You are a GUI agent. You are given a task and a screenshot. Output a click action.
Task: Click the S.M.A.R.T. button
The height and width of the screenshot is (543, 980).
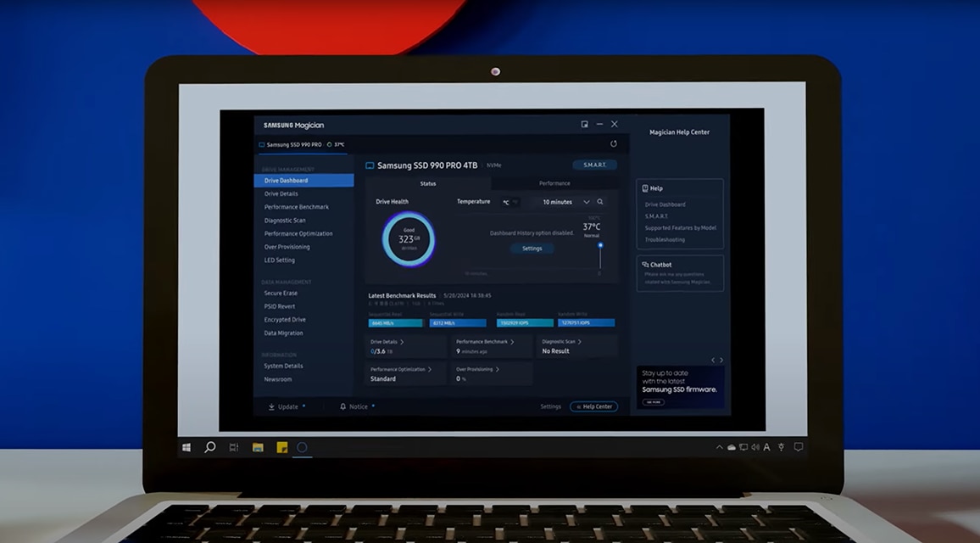click(x=594, y=165)
